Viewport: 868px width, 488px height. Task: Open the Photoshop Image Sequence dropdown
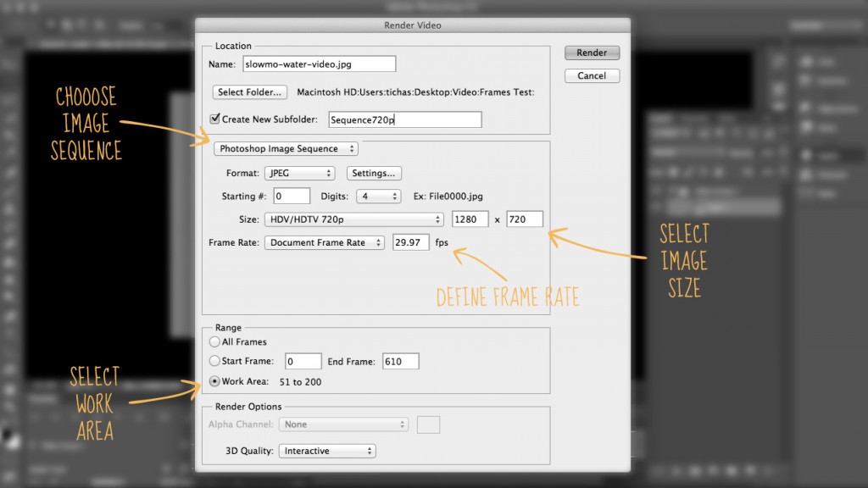[x=285, y=148]
